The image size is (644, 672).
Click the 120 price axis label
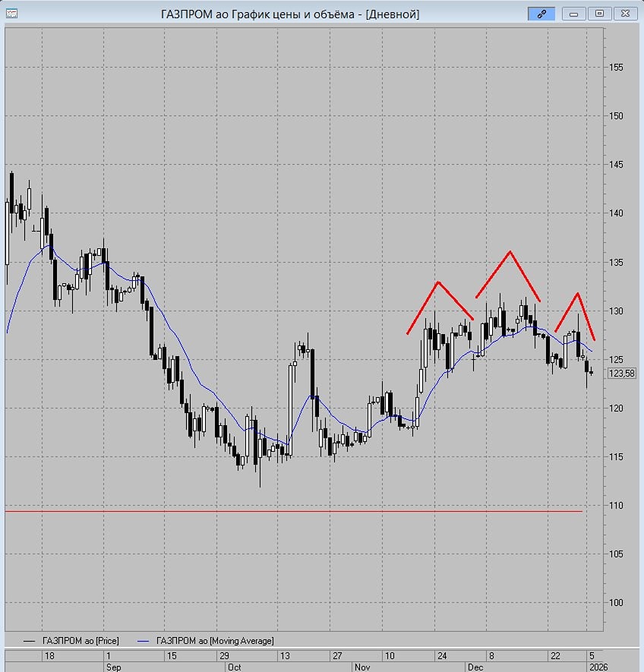tap(616, 408)
